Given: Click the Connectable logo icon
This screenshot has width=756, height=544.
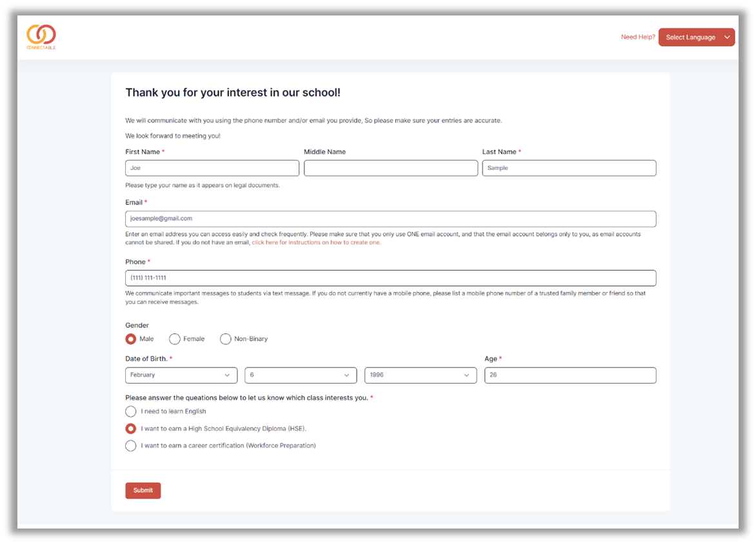Looking at the screenshot, I should point(41,37).
